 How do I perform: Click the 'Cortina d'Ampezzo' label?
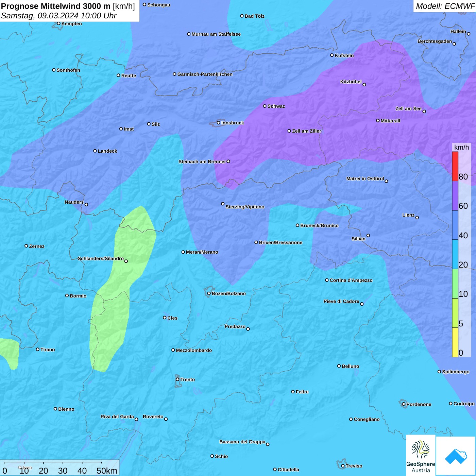351,280
